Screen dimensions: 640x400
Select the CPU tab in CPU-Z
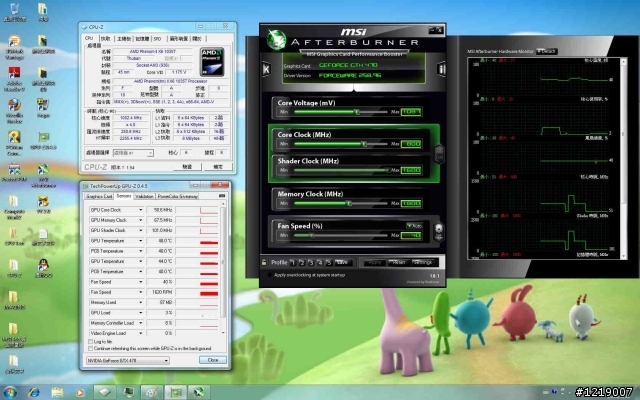[89, 38]
